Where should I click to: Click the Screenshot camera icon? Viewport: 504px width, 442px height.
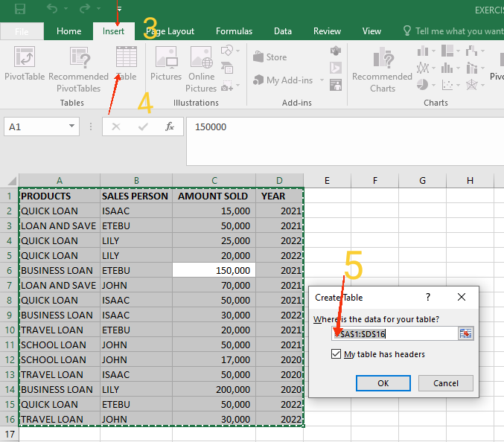pyautogui.click(x=227, y=86)
